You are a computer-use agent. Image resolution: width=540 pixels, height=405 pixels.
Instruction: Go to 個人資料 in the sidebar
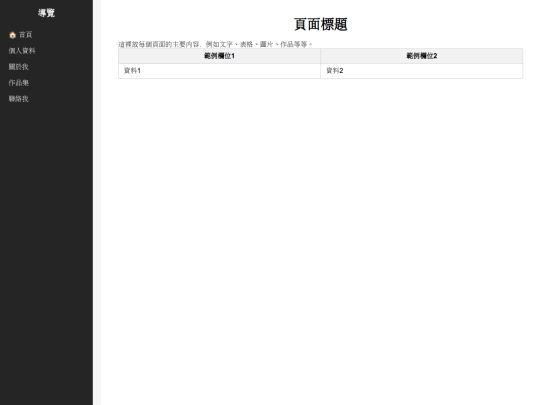coord(22,51)
